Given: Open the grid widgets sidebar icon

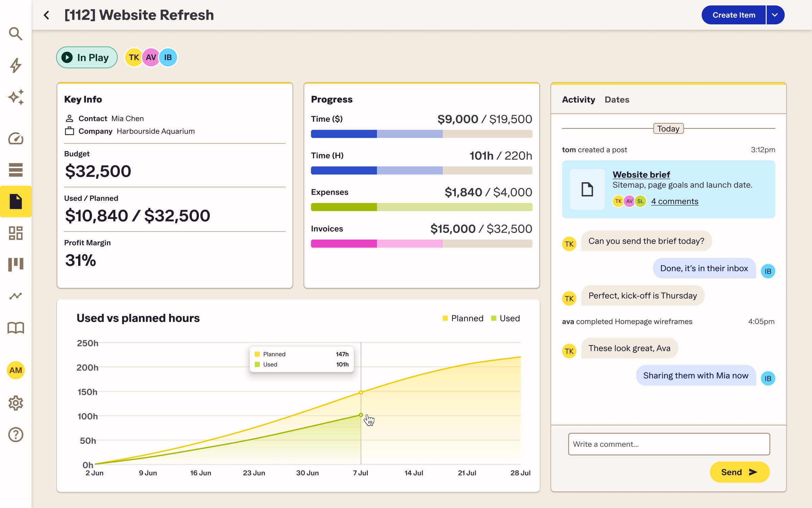Looking at the screenshot, I should (16, 233).
